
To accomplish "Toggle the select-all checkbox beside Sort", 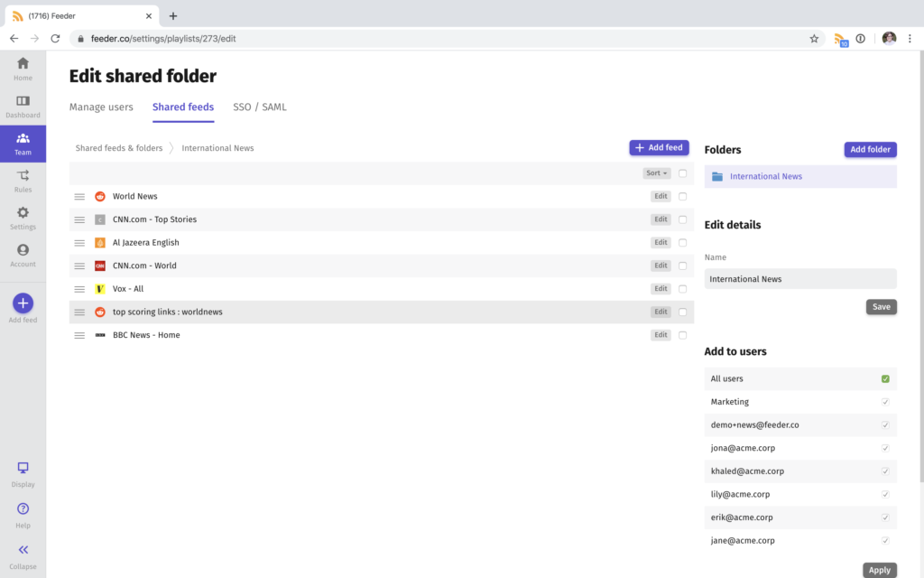I will point(682,173).
